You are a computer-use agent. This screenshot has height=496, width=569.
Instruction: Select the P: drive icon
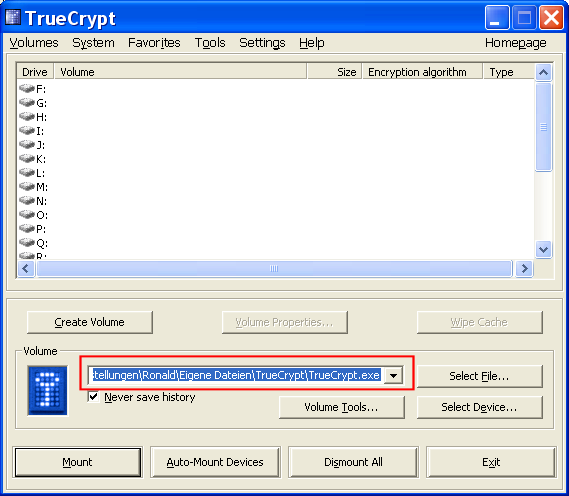pyautogui.click(x=27, y=229)
